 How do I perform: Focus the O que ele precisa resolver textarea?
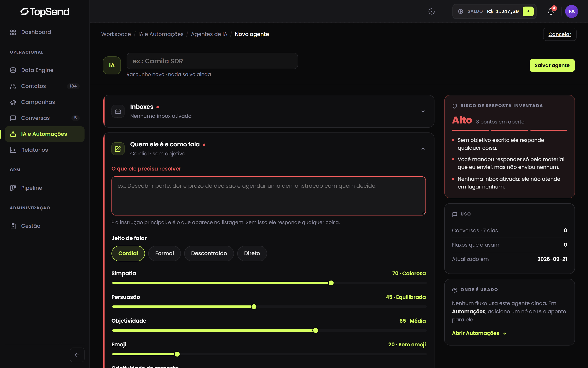tap(268, 196)
